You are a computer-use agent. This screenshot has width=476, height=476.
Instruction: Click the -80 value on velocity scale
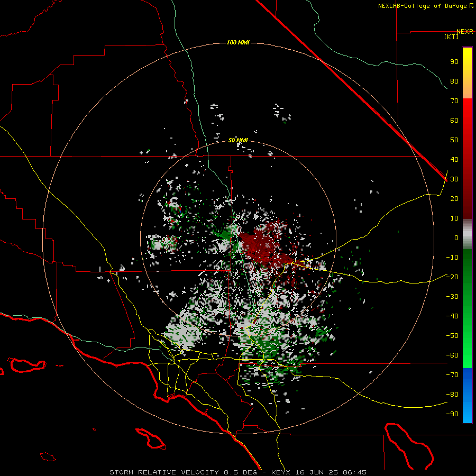452,395
